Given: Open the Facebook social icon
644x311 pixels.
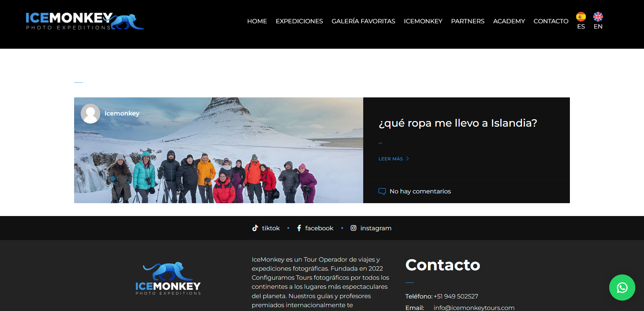Looking at the screenshot, I should (x=299, y=228).
